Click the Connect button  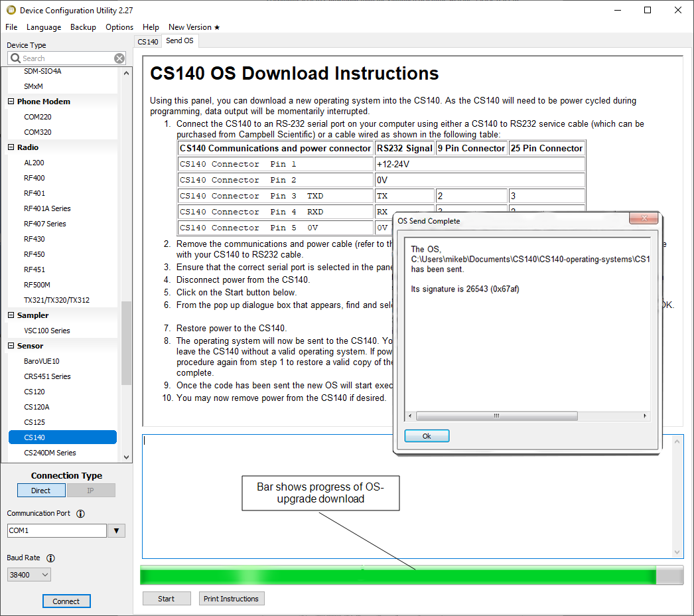point(66,601)
